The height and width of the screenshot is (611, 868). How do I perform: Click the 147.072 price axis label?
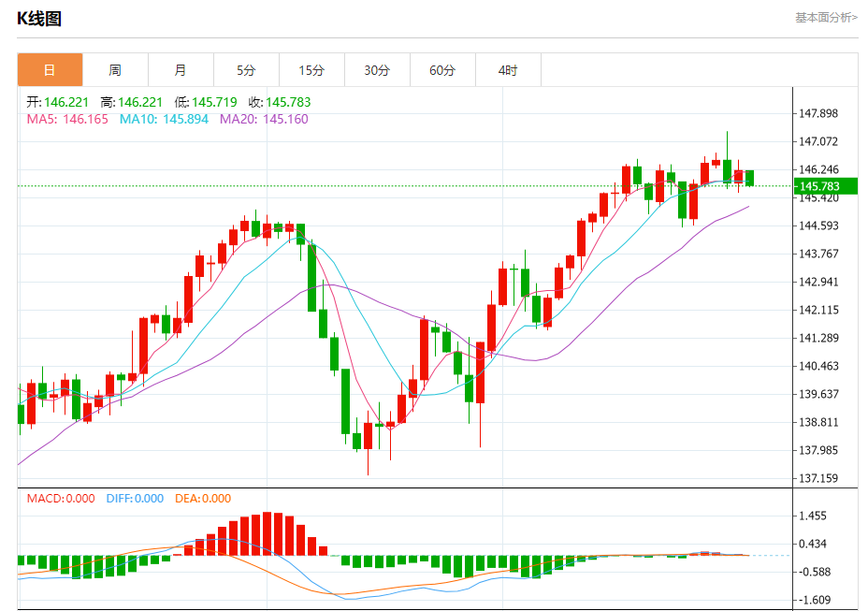coord(818,141)
